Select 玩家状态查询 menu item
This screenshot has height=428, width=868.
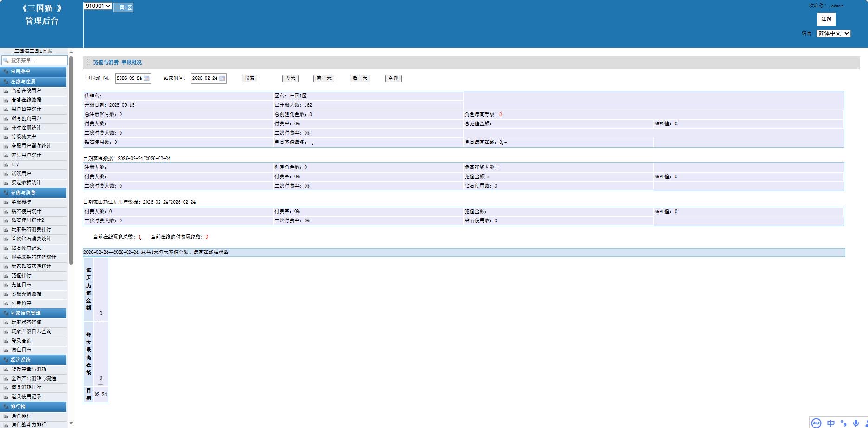coord(26,322)
